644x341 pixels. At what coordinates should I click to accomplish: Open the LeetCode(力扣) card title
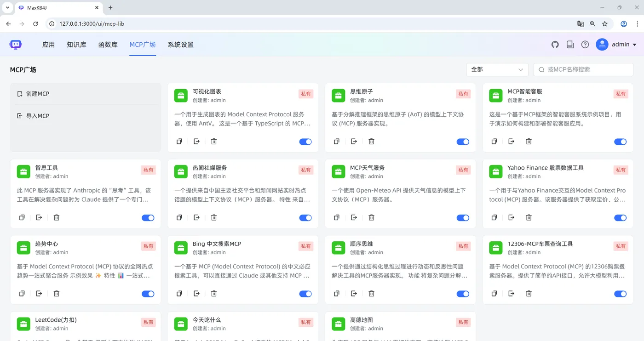point(56,320)
